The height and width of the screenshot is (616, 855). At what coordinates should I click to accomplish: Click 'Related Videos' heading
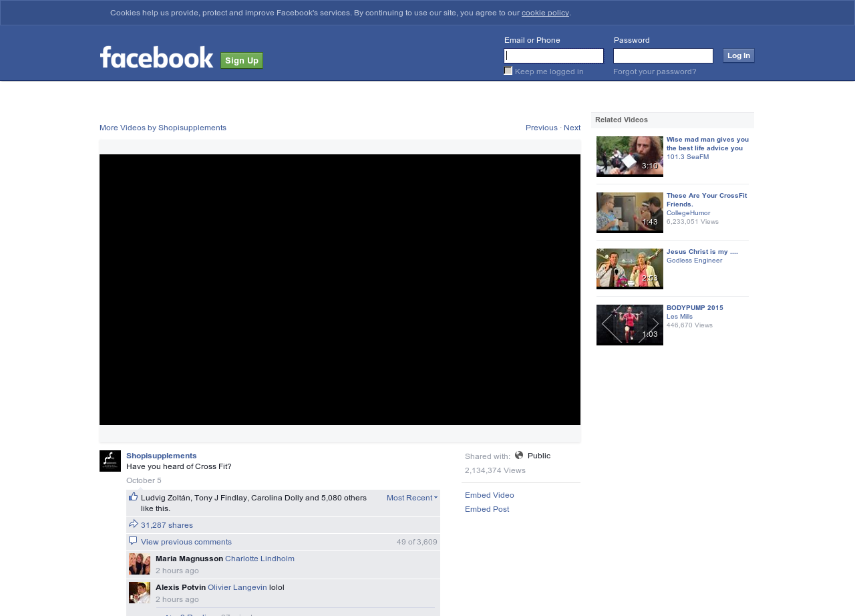(x=621, y=120)
